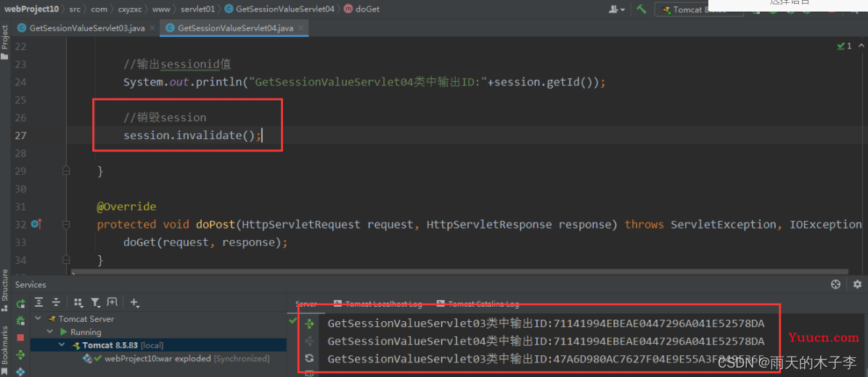
Task: Click Collapse All icon in Services toolbar
Action: [56, 303]
